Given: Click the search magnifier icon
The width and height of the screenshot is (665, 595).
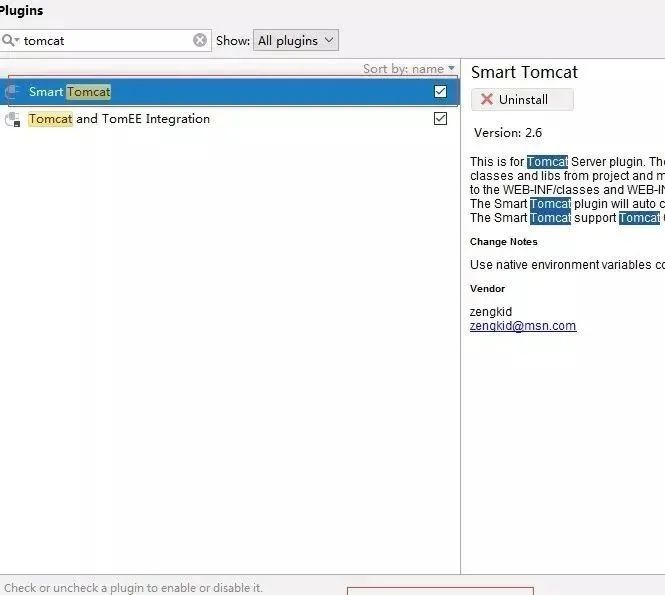Looking at the screenshot, I should (x=9, y=40).
